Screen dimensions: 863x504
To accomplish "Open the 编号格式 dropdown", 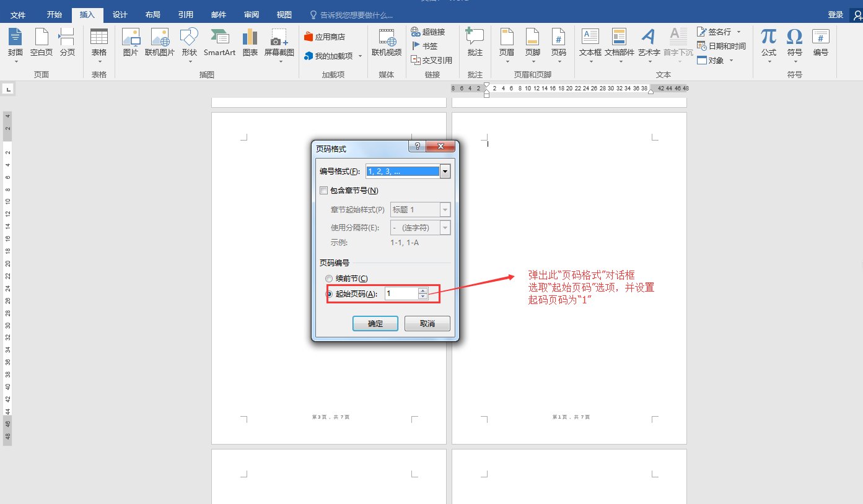I will click(445, 171).
